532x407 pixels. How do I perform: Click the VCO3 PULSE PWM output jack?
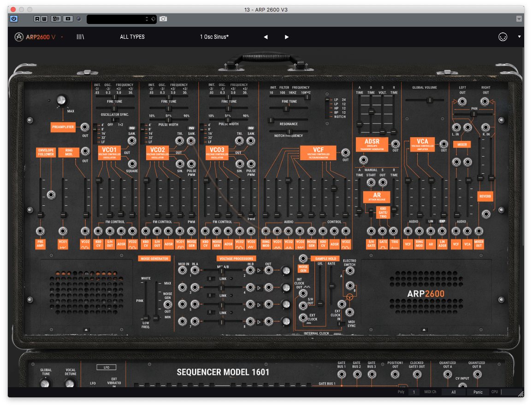pyautogui.click(x=251, y=164)
